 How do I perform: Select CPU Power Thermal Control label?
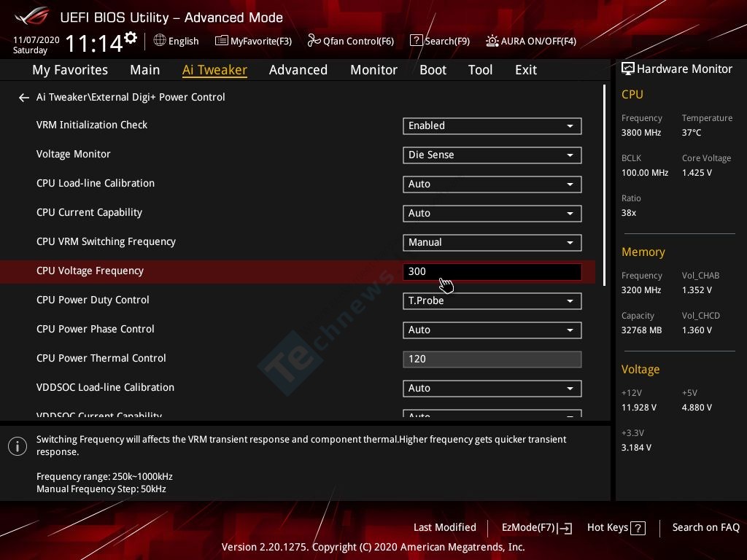[x=101, y=358]
